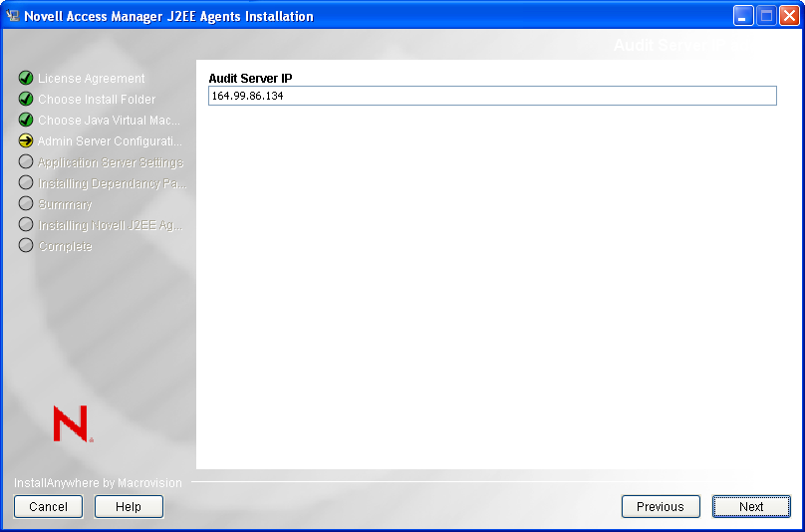Click the red Novell N logo

[73, 423]
